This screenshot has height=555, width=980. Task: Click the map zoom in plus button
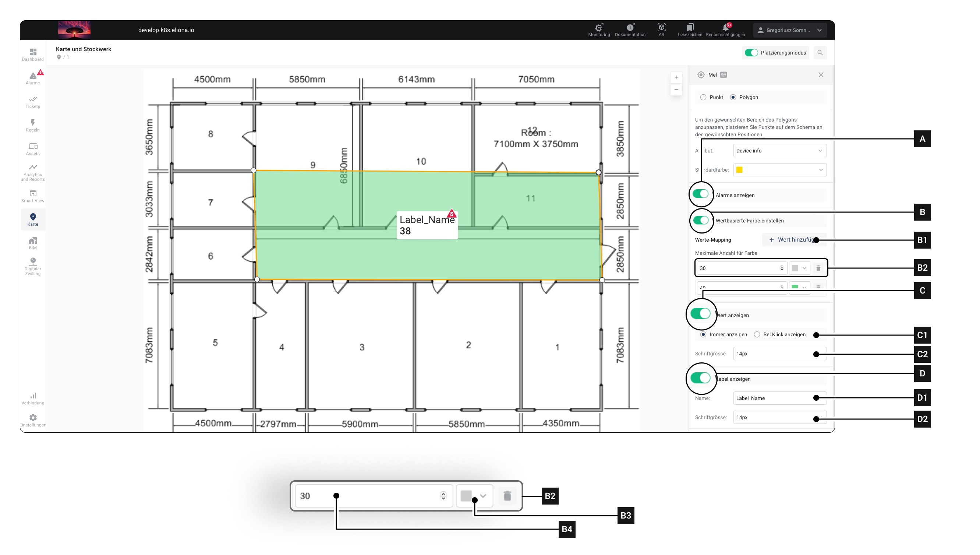tap(676, 78)
